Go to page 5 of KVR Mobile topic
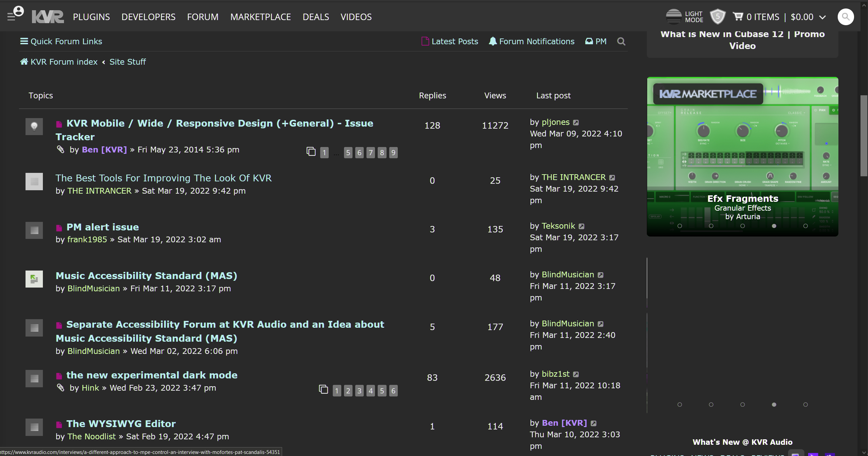 tap(348, 152)
